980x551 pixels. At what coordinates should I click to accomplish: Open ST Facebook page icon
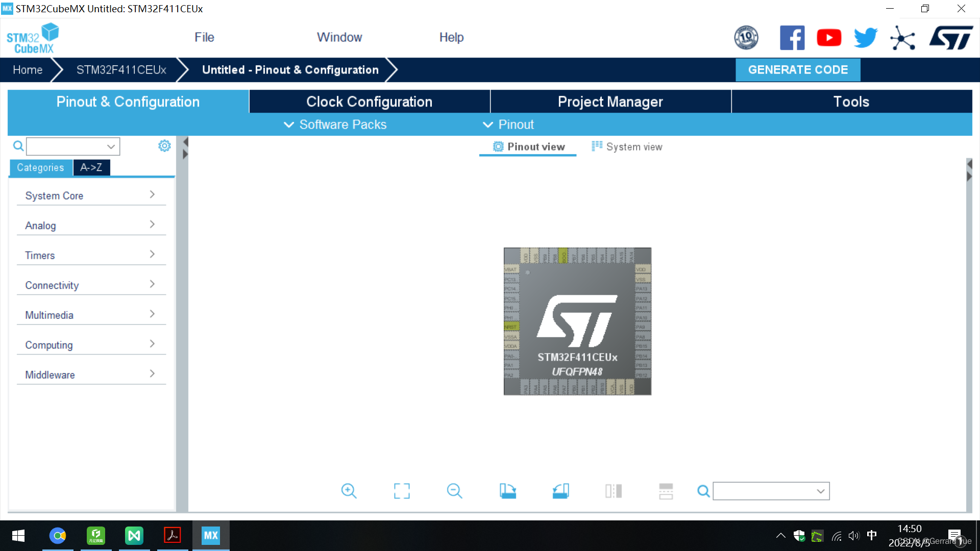point(792,38)
